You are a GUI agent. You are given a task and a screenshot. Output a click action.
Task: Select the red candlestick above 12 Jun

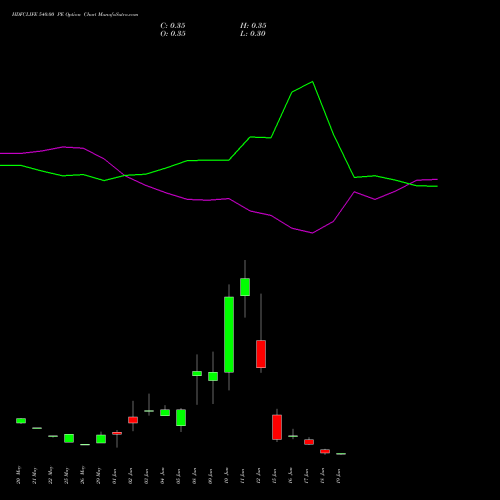261,354
